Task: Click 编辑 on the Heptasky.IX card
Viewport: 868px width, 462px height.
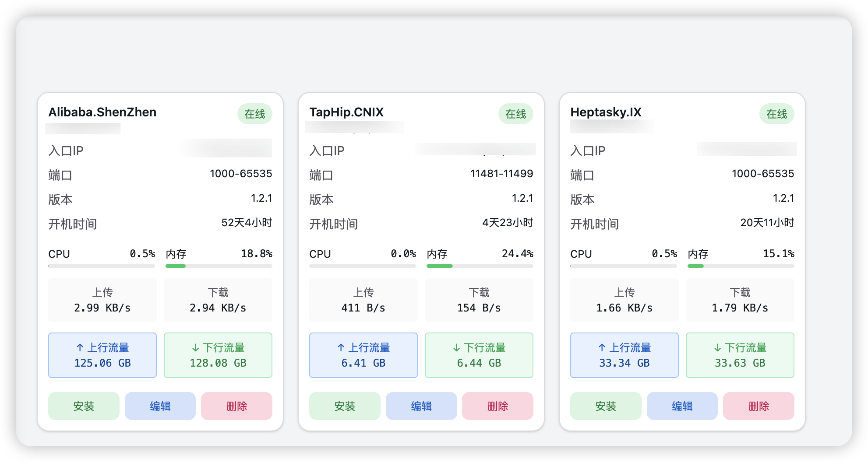Action: tap(682, 406)
